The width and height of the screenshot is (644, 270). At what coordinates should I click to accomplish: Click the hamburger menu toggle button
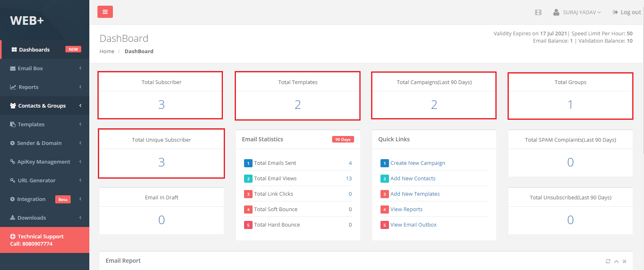[x=105, y=12]
